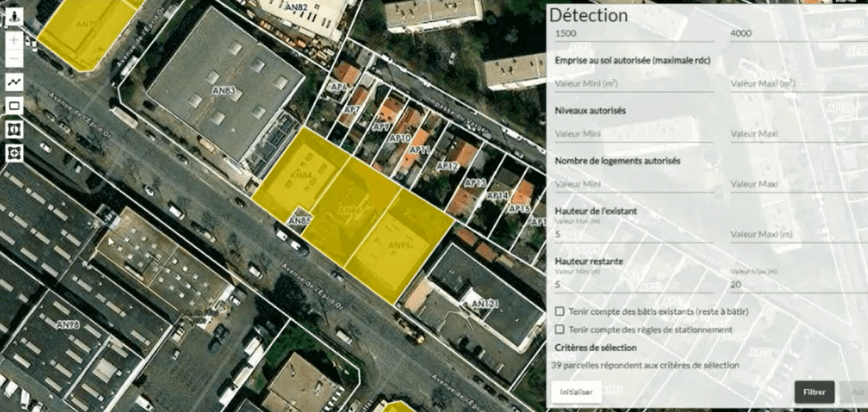
Task: Select the rectangle drawing tool
Action: pyautogui.click(x=14, y=106)
